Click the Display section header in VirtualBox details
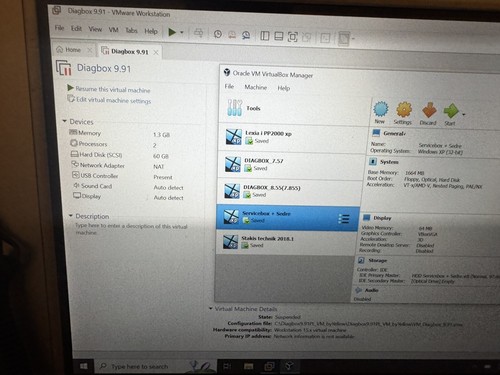 click(x=382, y=218)
